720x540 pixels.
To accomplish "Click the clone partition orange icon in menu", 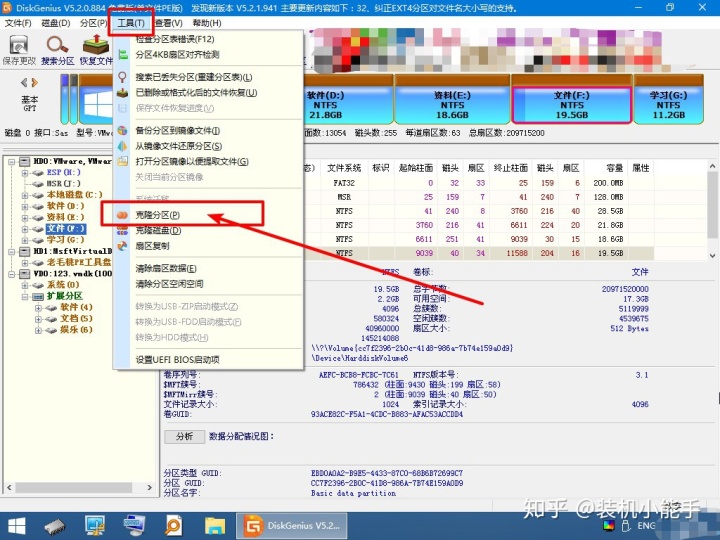I will pyautogui.click(x=122, y=215).
